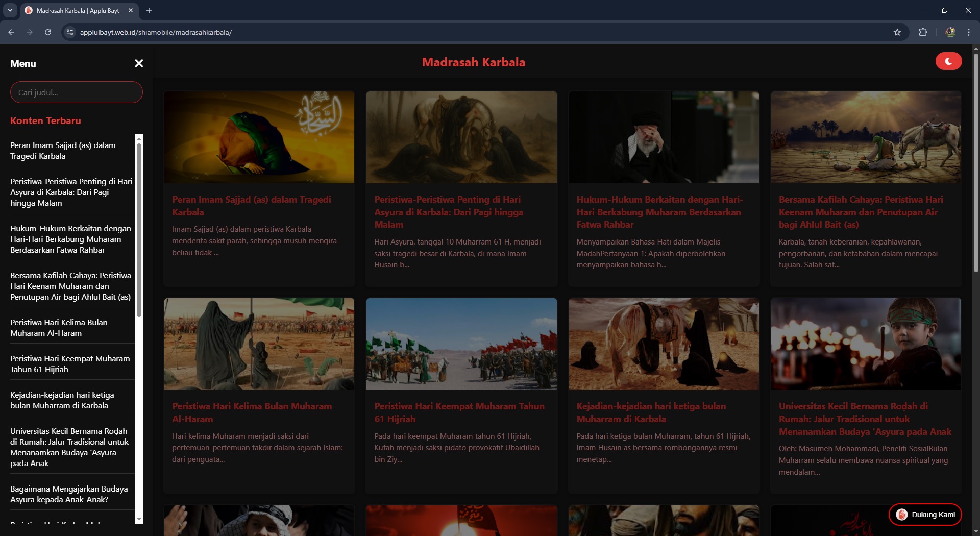This screenshot has width=980, height=536.
Task: Close the Menu sidebar with X icon
Action: pos(139,63)
